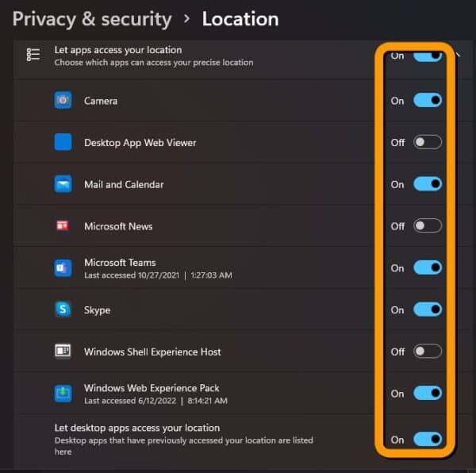Enable location for Desktop App Web Viewer
This screenshot has width=476, height=473.
point(428,142)
